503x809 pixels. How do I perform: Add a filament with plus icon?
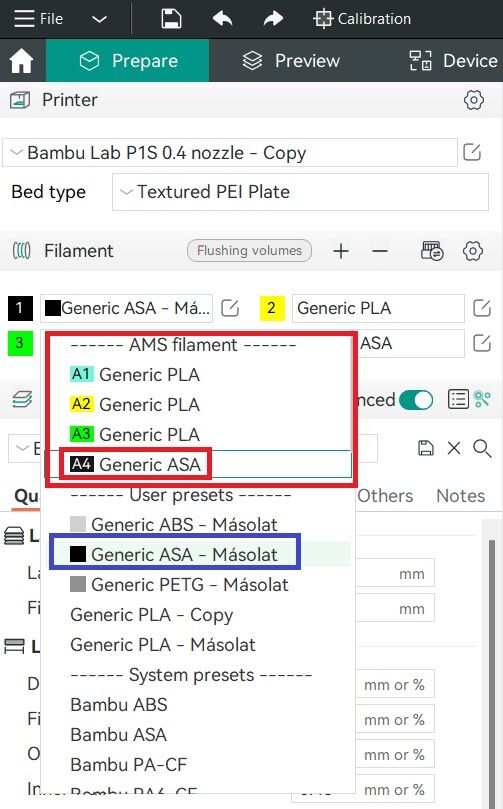pos(340,251)
